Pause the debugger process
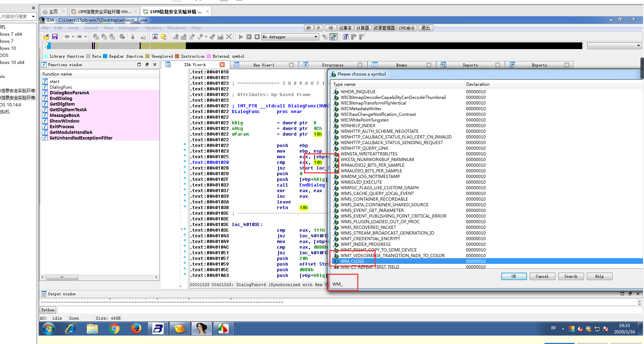The width and height of the screenshot is (644, 344). (249, 37)
